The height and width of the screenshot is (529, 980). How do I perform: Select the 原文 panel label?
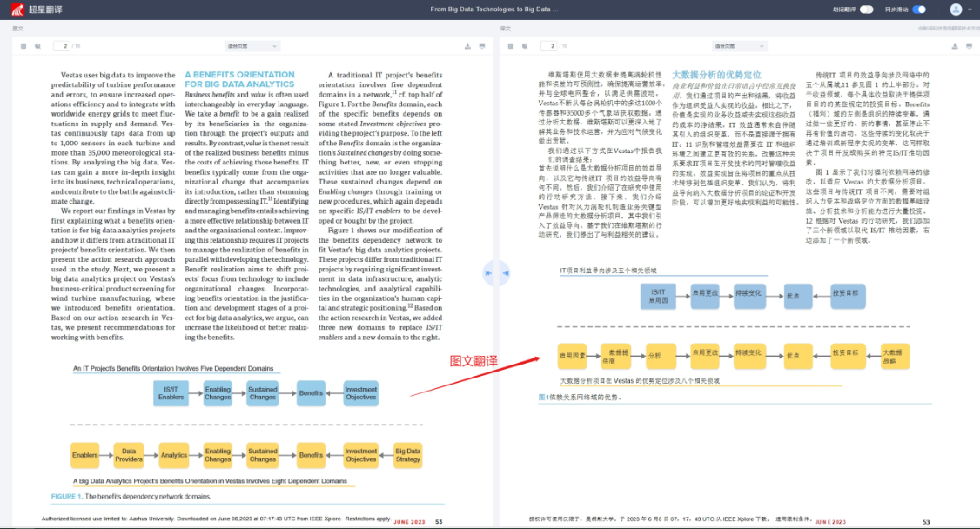pyautogui.click(x=17, y=29)
